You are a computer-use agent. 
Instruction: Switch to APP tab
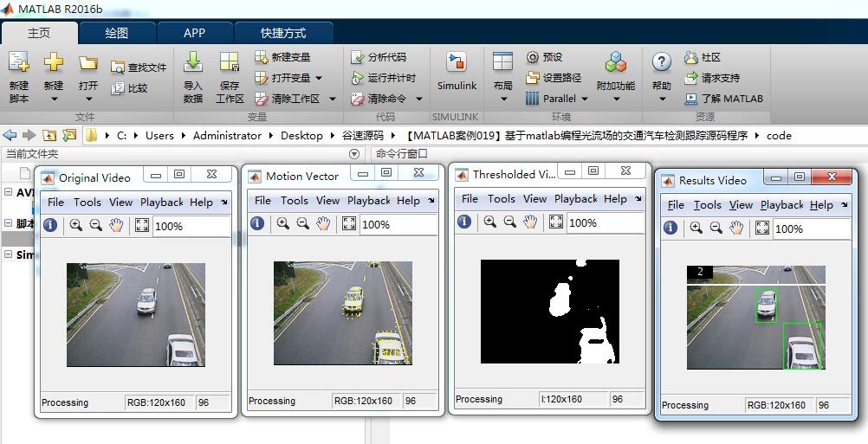(194, 33)
